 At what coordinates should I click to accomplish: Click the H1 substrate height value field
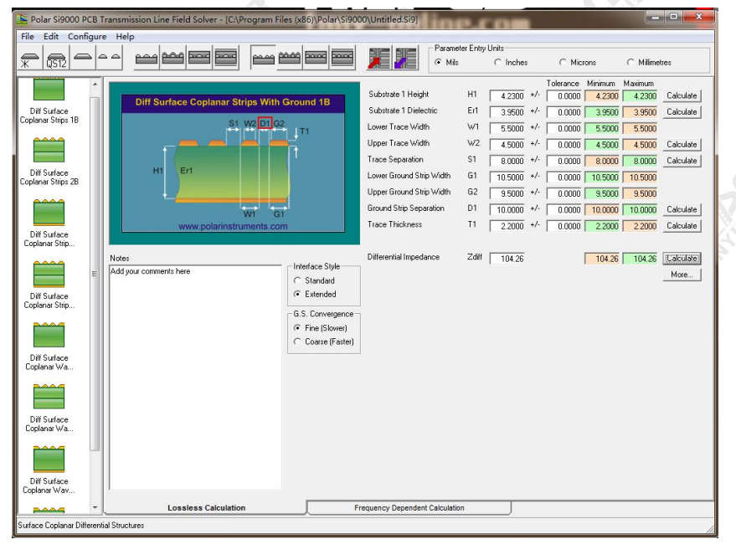coord(507,96)
